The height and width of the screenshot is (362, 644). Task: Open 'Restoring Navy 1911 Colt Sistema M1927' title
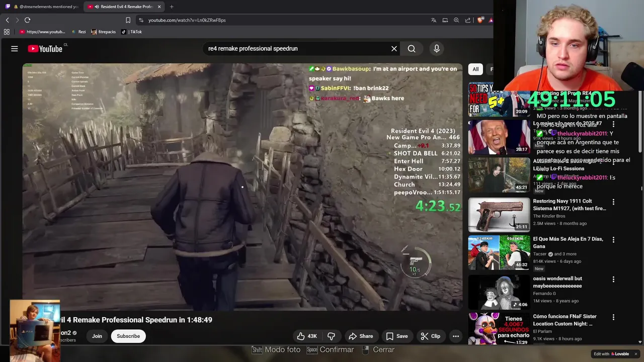(570, 205)
